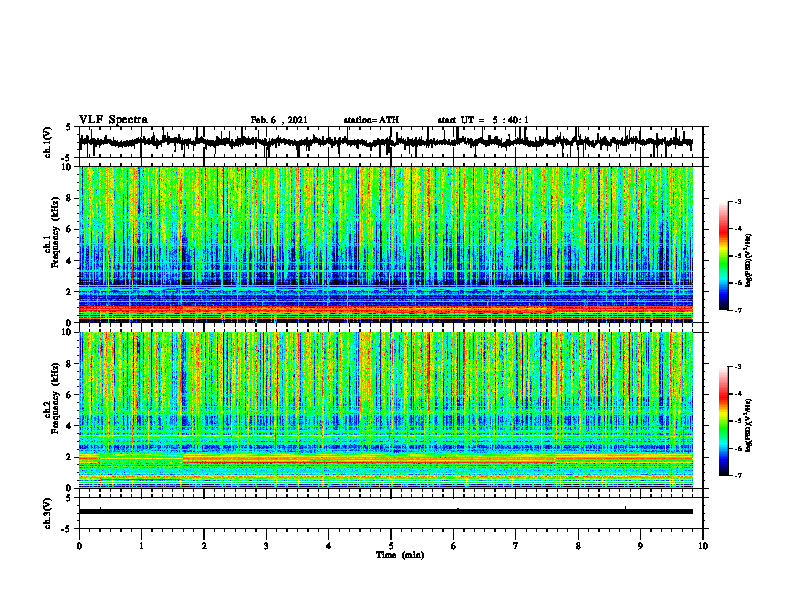Click the "6" kHz tick of ch.2 frequency axis

click(71, 395)
